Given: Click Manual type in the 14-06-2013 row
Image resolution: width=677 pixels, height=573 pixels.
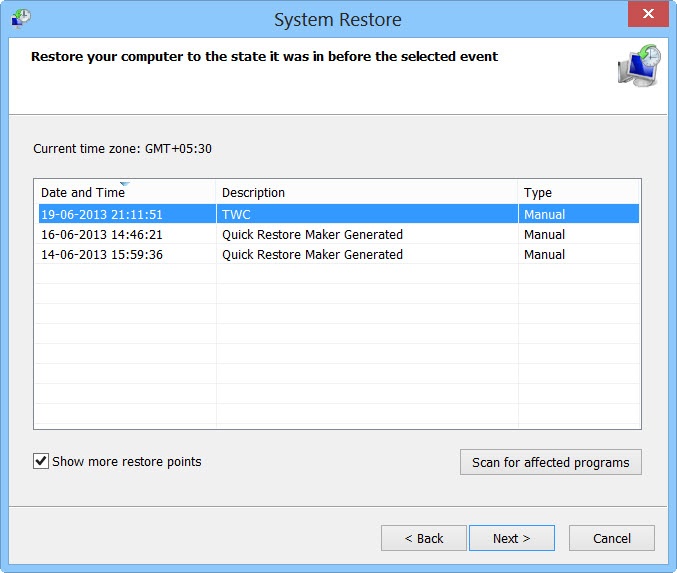Looking at the screenshot, I should click(x=544, y=254).
